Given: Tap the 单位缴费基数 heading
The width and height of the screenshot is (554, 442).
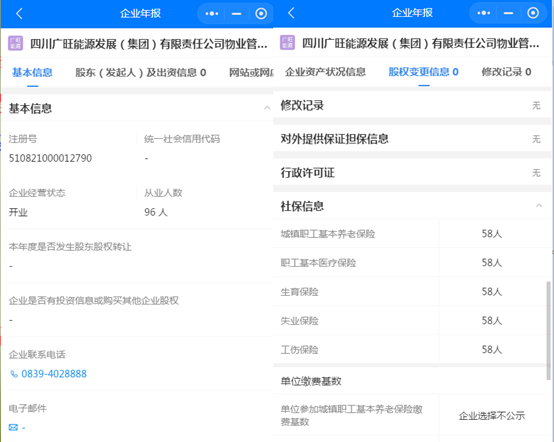Looking at the screenshot, I should [x=311, y=381].
